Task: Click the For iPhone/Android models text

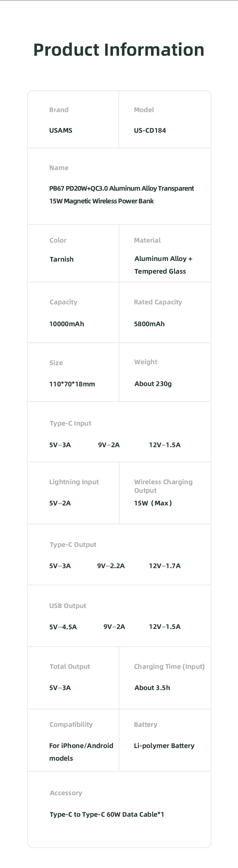Action: point(81,752)
